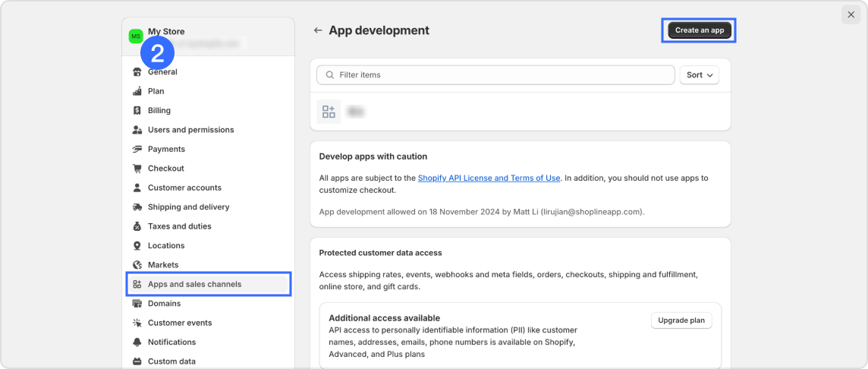Click the Billing receipt icon
868x369 pixels.
pyautogui.click(x=137, y=110)
